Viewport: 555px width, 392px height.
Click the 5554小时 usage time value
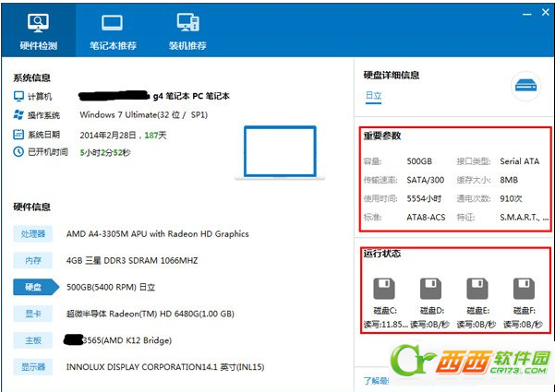coord(424,198)
